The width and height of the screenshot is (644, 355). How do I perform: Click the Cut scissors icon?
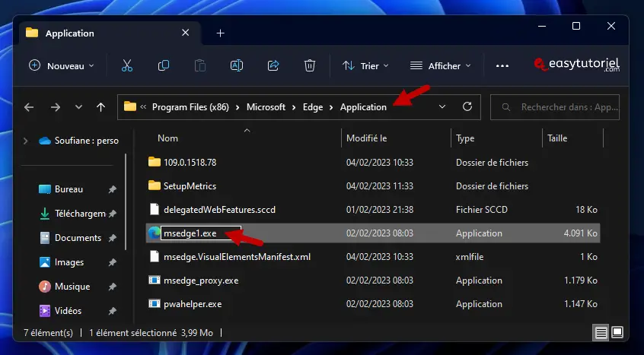click(127, 66)
